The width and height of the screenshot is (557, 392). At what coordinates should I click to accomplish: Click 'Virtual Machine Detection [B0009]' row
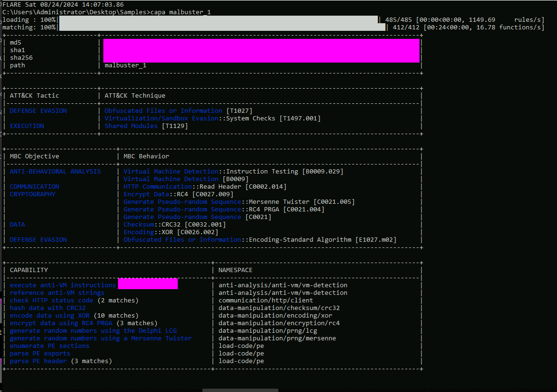(x=186, y=179)
